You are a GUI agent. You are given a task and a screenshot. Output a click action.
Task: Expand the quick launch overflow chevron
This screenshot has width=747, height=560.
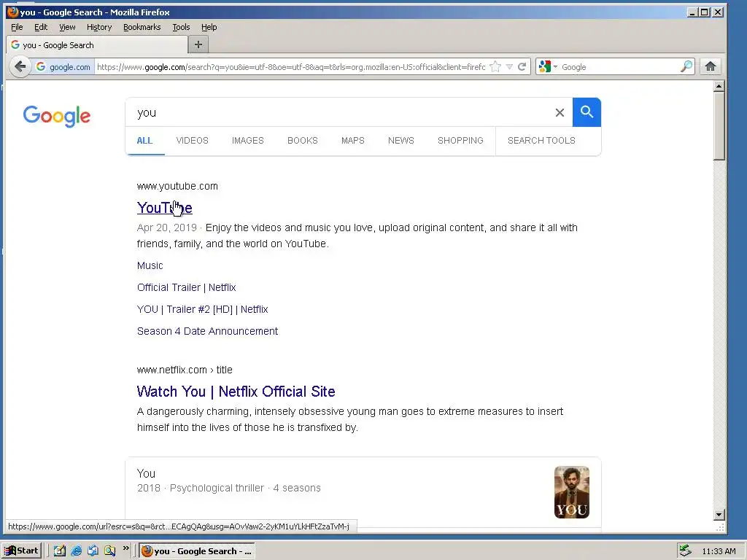pyautogui.click(x=125, y=548)
